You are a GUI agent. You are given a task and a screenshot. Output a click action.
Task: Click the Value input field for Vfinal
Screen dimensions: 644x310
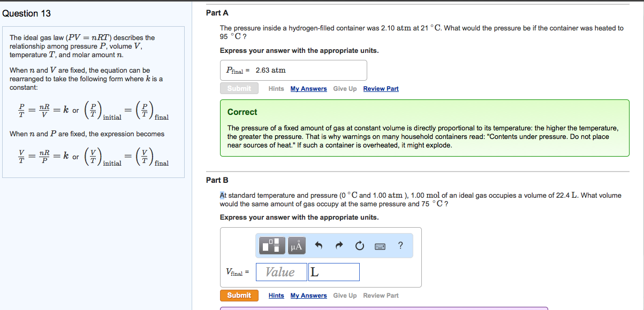point(282,272)
